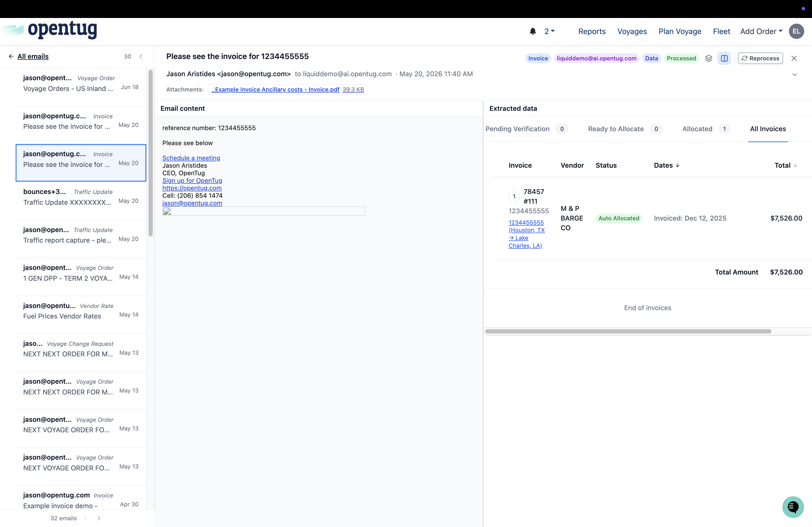Viewport: 812px width, 527px height.
Task: Open the Fleet page
Action: click(x=721, y=31)
